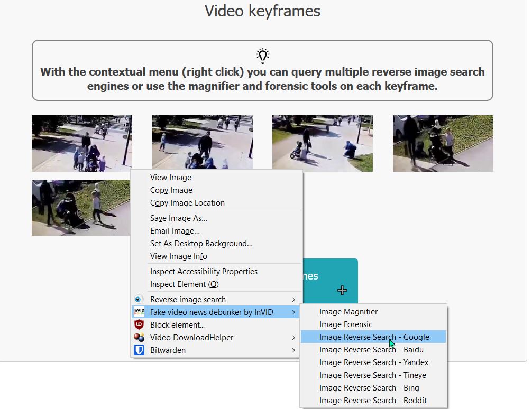The image size is (532, 409).
Task: Select Image Reverse Search - Yandex
Action: 373,362
